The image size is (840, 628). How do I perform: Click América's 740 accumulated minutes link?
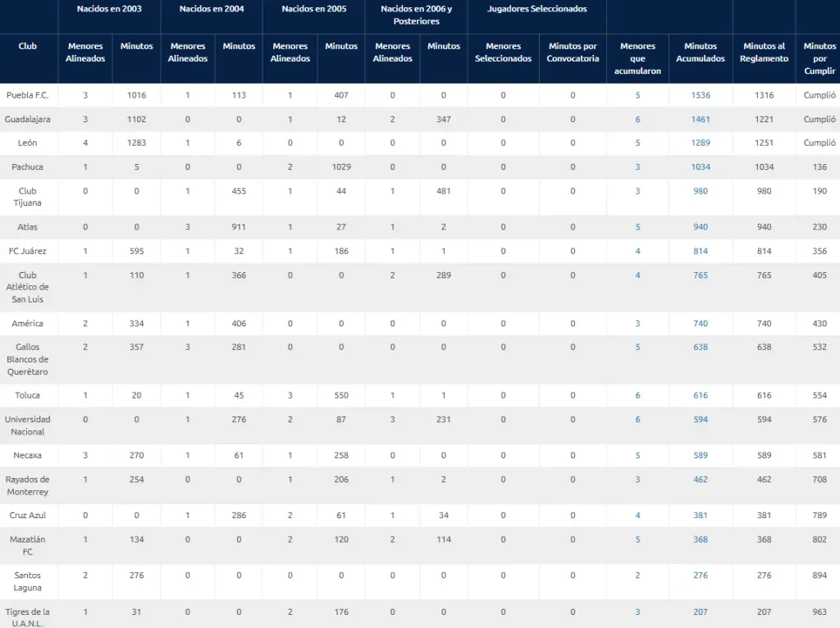click(700, 324)
